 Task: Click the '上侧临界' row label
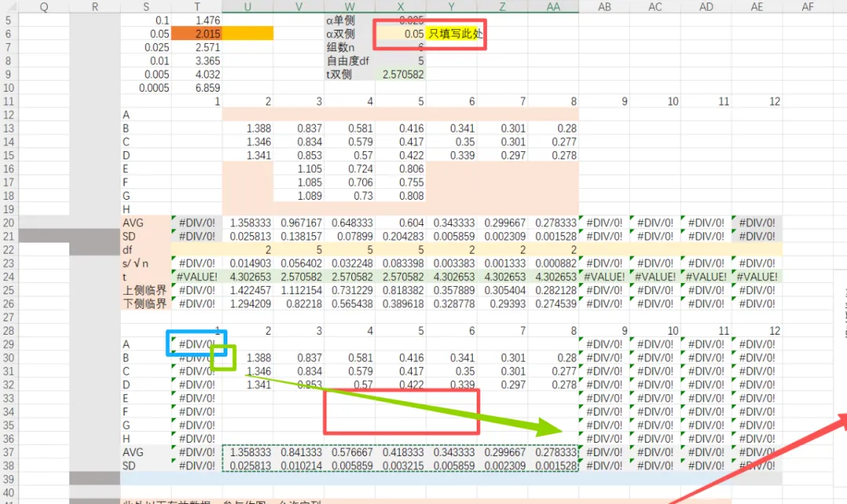click(x=146, y=290)
